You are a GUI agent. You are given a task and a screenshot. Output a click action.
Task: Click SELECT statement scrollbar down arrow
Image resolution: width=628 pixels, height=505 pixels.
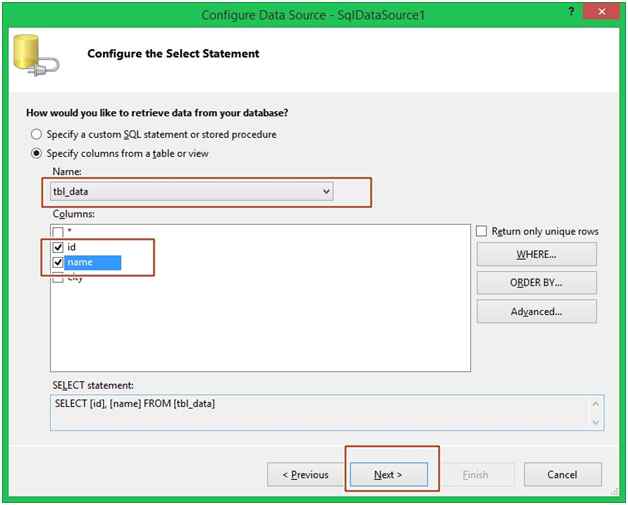point(596,421)
